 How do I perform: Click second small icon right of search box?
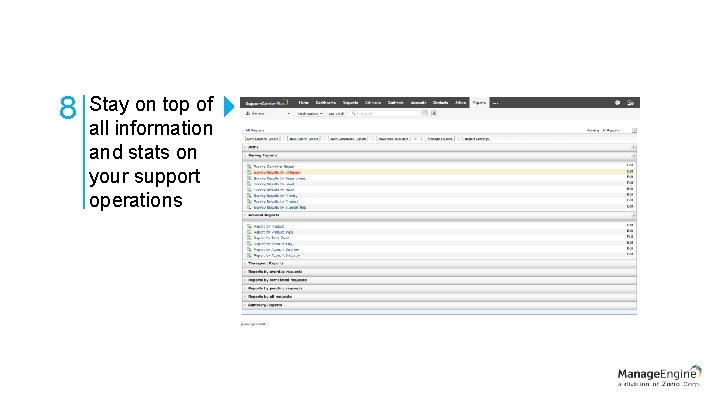click(x=434, y=113)
